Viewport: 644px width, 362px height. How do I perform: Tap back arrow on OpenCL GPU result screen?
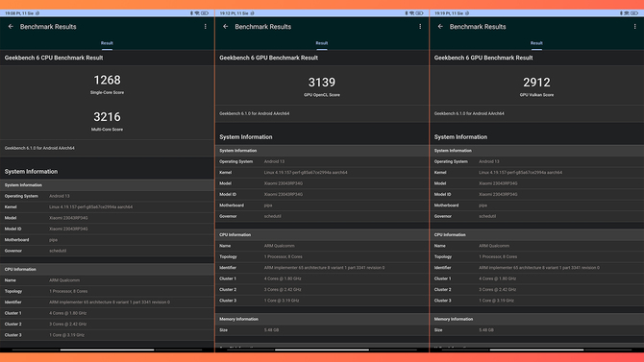(226, 27)
